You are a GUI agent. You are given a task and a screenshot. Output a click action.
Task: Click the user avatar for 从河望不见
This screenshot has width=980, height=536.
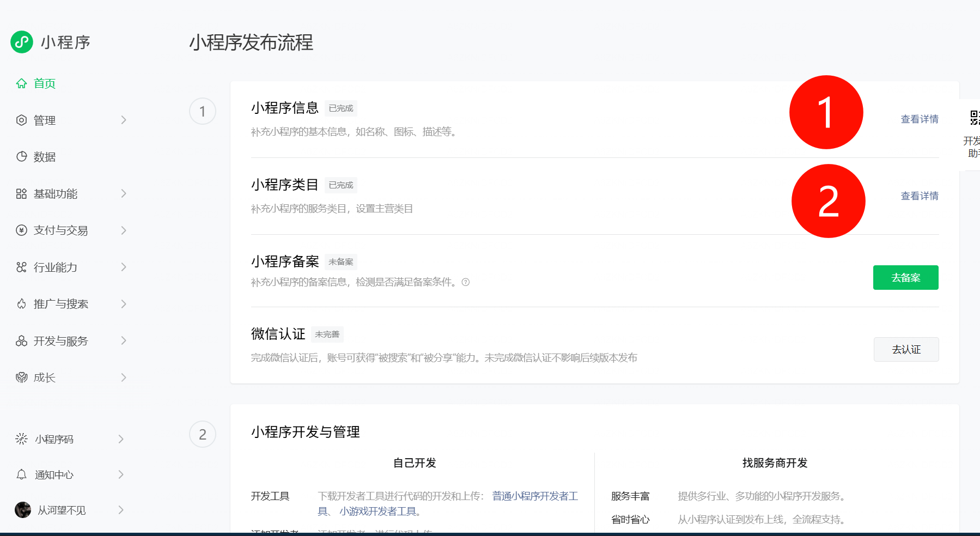click(23, 510)
